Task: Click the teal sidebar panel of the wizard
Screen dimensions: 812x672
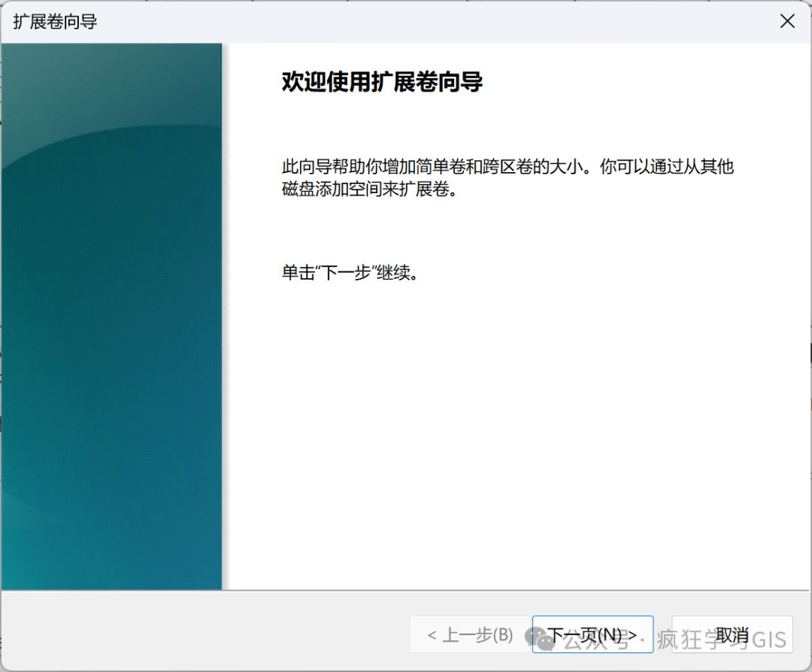Action: point(111,316)
